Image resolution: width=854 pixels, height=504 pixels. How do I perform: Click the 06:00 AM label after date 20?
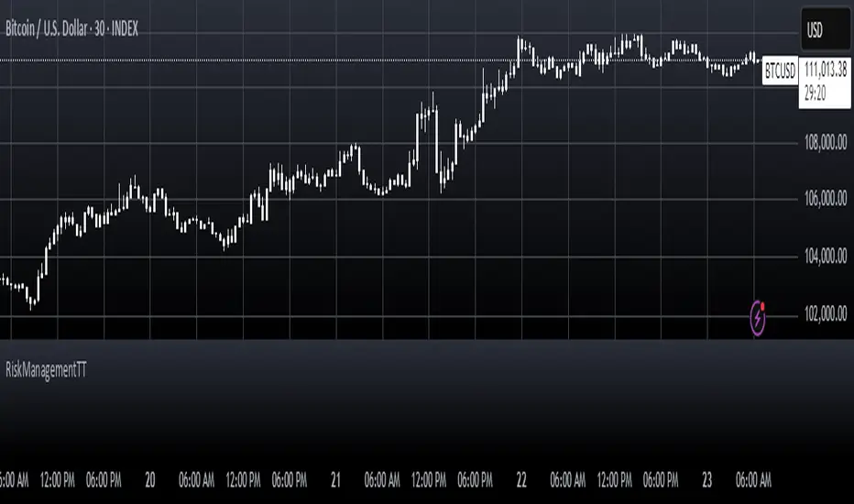(197, 480)
